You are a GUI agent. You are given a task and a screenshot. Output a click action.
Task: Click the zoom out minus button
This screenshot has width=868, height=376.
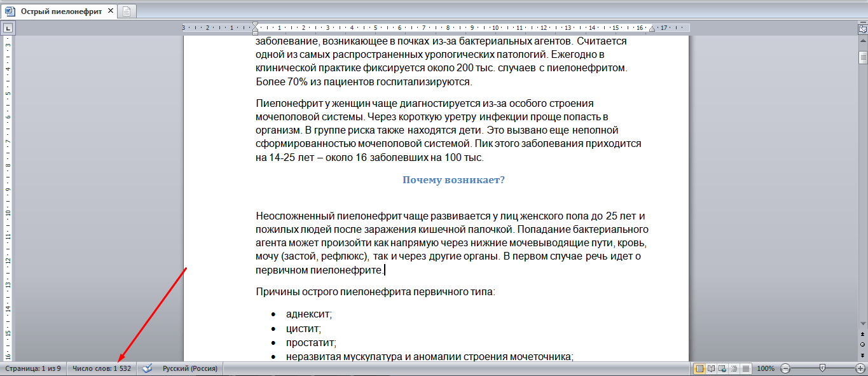(x=785, y=368)
